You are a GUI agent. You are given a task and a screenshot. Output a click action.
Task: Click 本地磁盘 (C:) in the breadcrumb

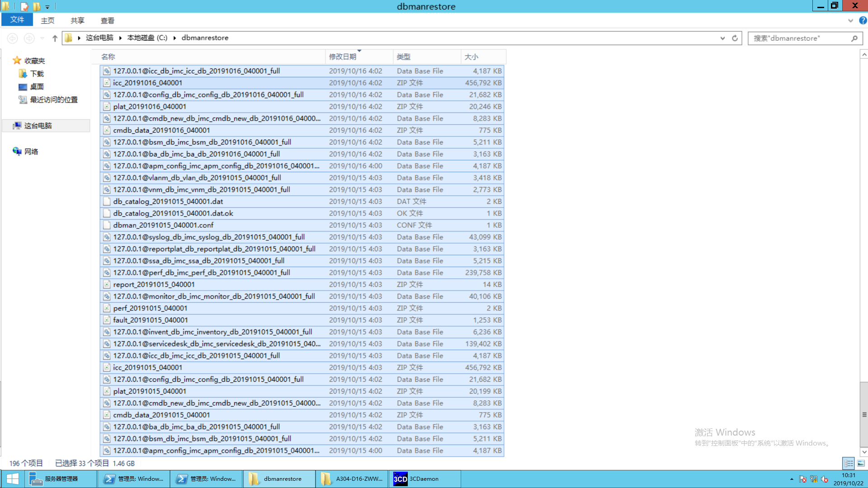[x=147, y=38]
